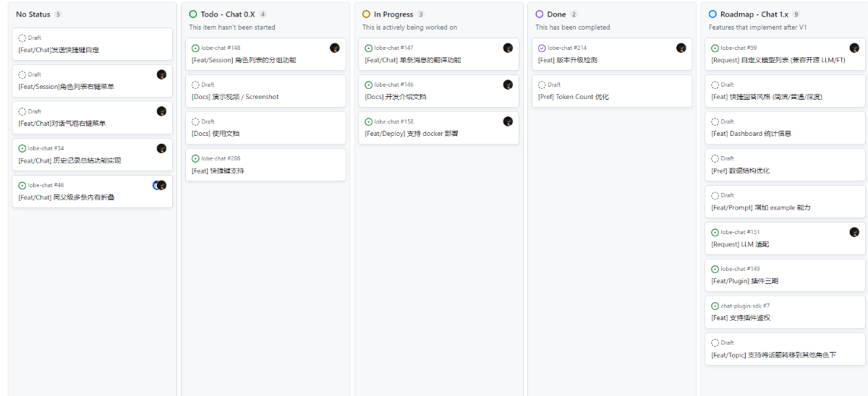Click the assignee avatar on lobe-chat #151 card
This screenshot has height=396, width=868.
point(854,232)
